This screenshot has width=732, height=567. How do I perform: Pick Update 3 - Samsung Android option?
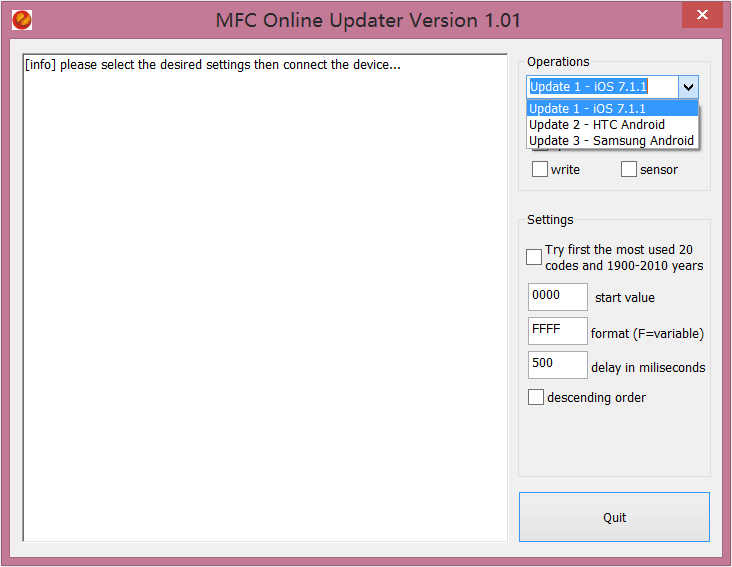click(611, 141)
